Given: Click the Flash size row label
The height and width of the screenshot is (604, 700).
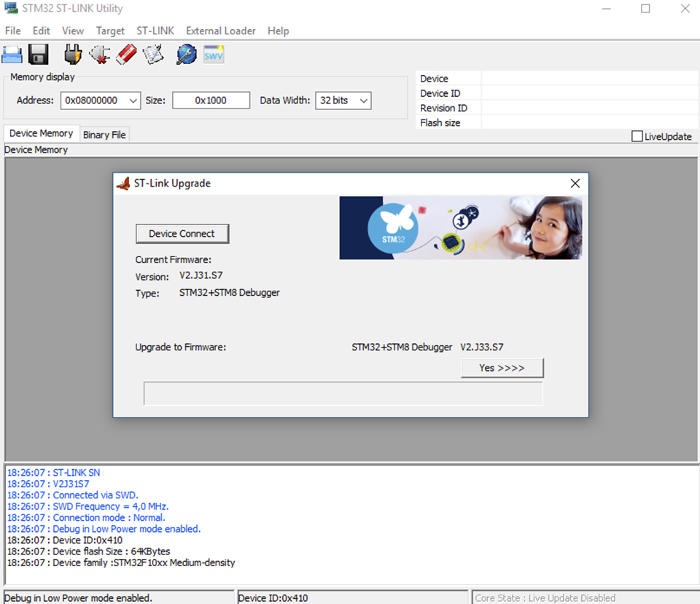Looking at the screenshot, I should (x=440, y=122).
